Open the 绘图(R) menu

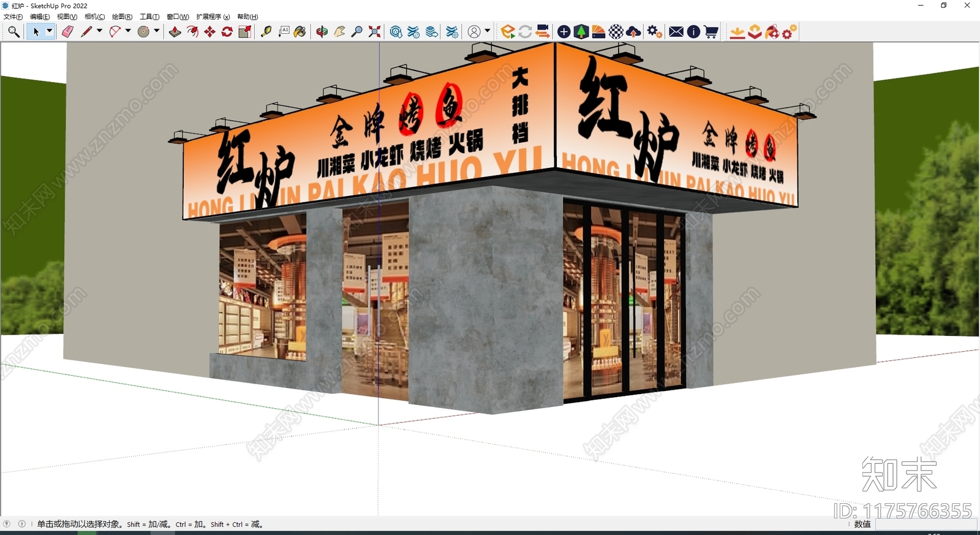[122, 17]
